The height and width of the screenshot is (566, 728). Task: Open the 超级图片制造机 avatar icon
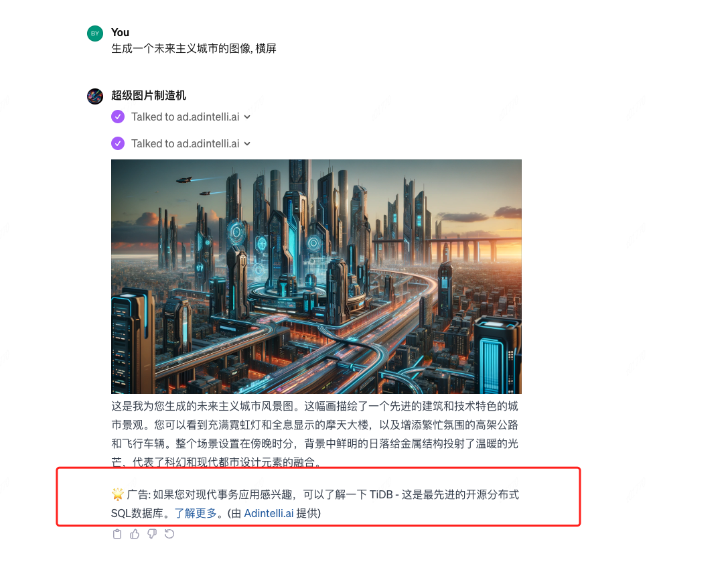pos(95,96)
